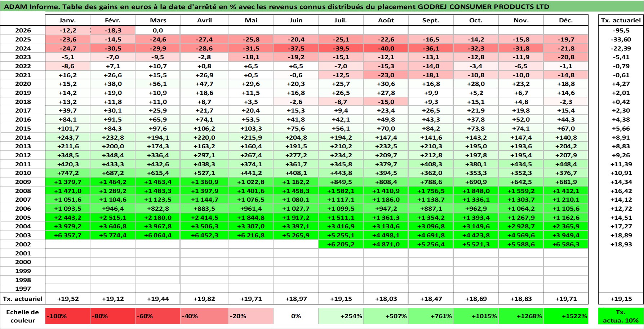This screenshot has height=329, width=644.
Task: Click the -95,5 actuarial rate for 2026
Action: (x=621, y=30)
